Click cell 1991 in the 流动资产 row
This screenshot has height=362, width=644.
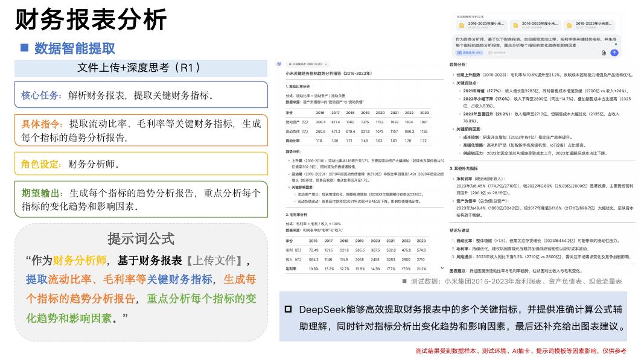(x=424, y=122)
